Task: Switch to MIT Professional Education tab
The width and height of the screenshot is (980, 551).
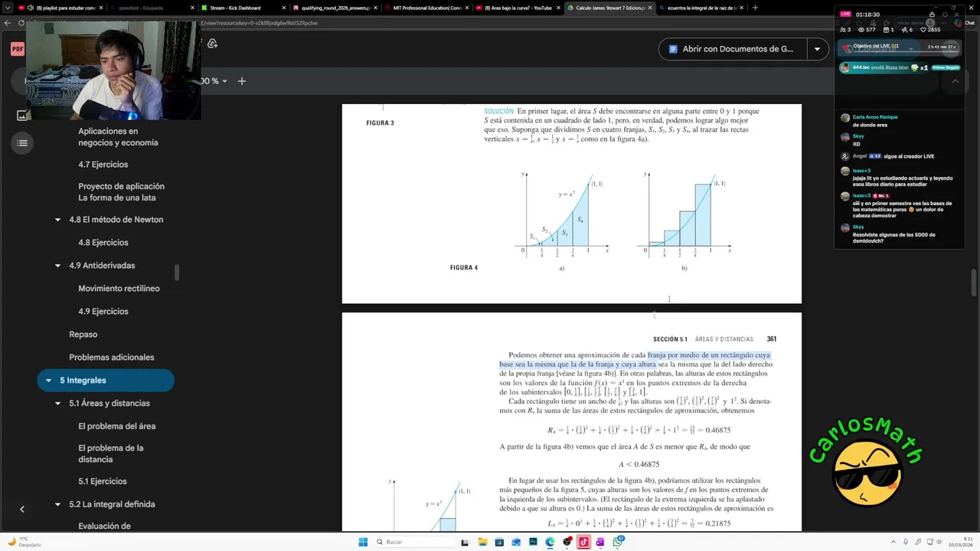Action: click(426, 8)
